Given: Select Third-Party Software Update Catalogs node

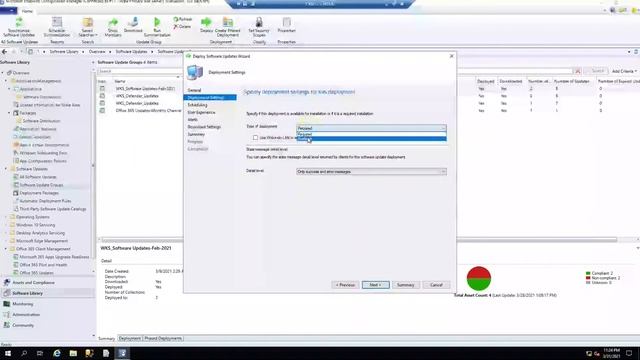Looking at the screenshot, I should point(53,209).
